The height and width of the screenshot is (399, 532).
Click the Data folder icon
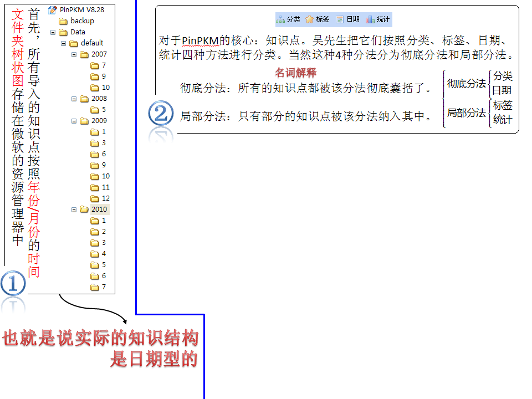coord(63,32)
